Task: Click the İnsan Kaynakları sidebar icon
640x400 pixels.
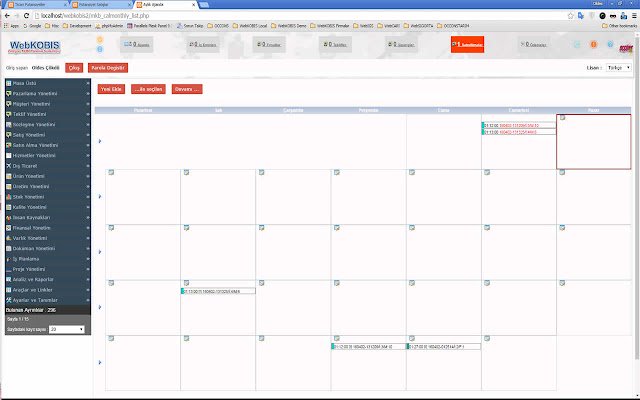Action: point(9,218)
